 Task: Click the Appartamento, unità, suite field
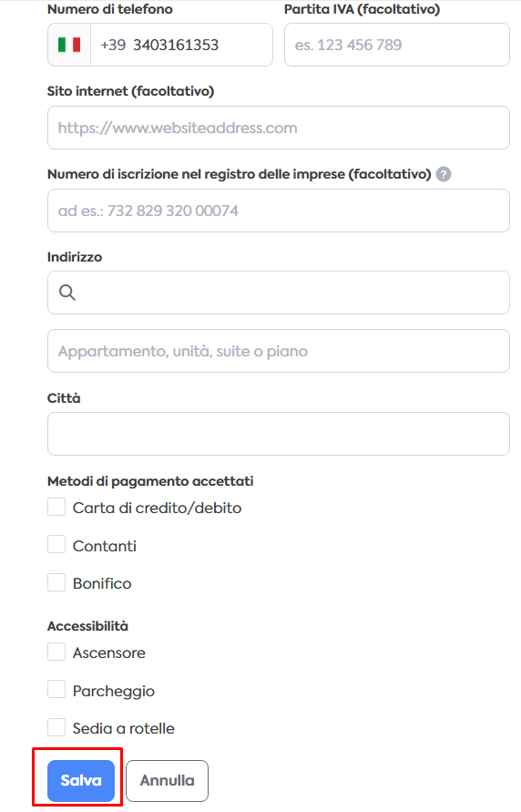pyautogui.click(x=279, y=351)
